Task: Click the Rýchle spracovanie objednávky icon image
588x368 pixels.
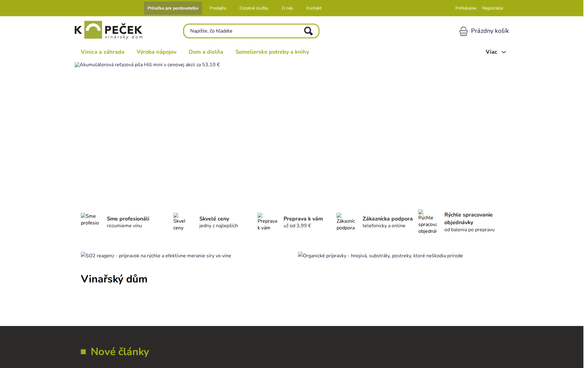Action: (427, 221)
